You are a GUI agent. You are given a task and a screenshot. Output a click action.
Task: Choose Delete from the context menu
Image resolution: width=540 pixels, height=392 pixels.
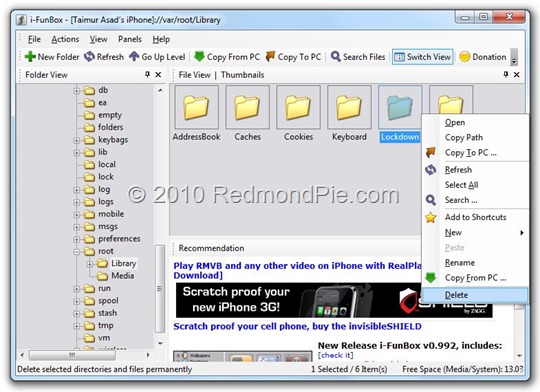(x=475, y=295)
